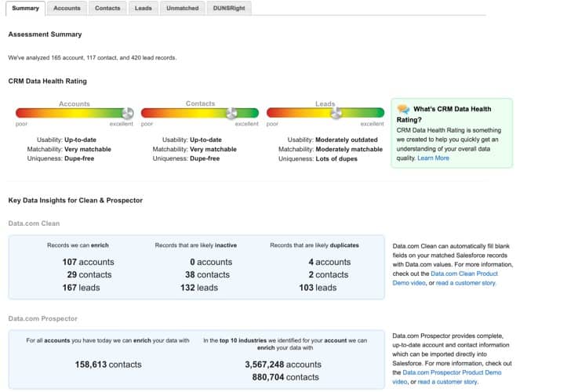
Task: Follow the Learn More link
Action: [x=433, y=158]
